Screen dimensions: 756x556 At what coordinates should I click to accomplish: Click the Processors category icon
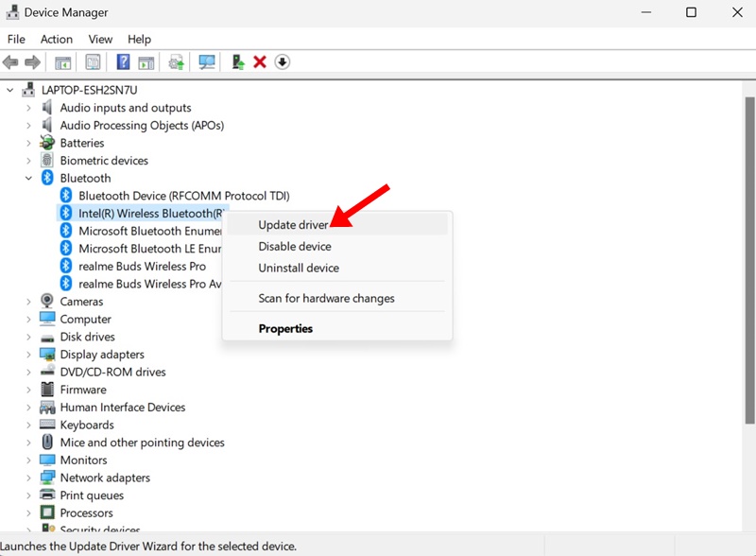[47, 513]
